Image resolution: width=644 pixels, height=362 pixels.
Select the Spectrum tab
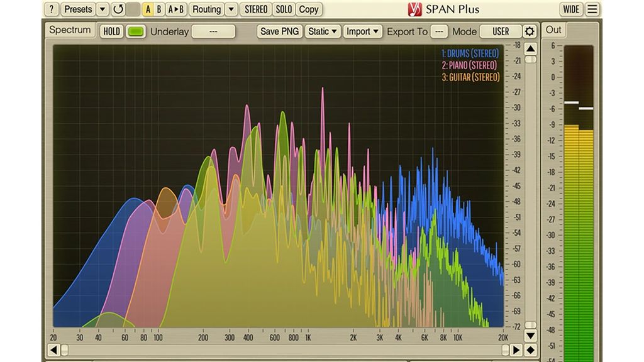click(70, 30)
